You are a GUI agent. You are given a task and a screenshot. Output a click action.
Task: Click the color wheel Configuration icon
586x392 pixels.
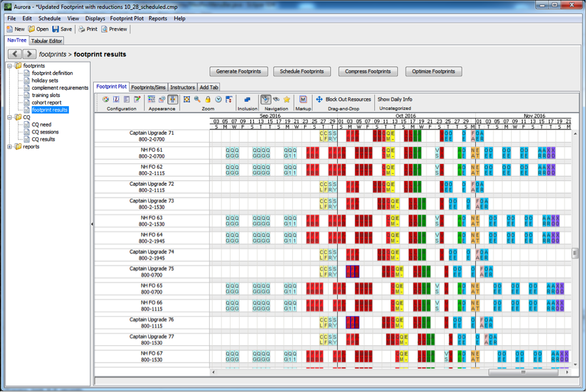pyautogui.click(x=105, y=100)
